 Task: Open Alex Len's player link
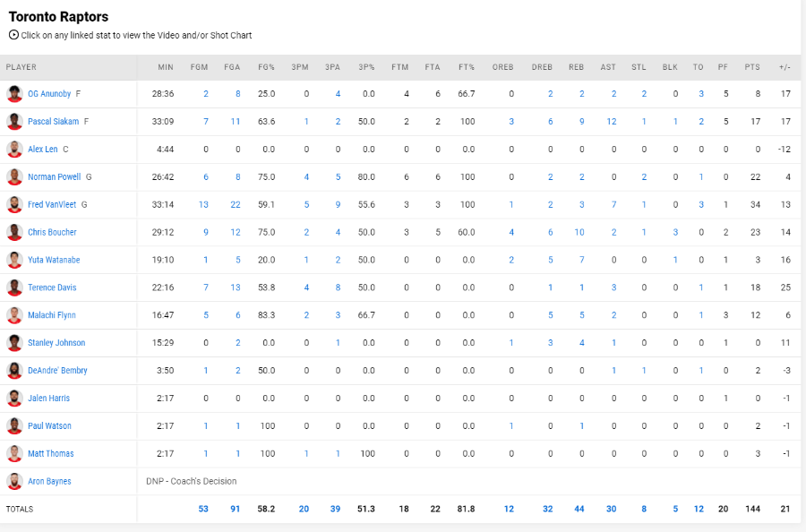coord(43,149)
